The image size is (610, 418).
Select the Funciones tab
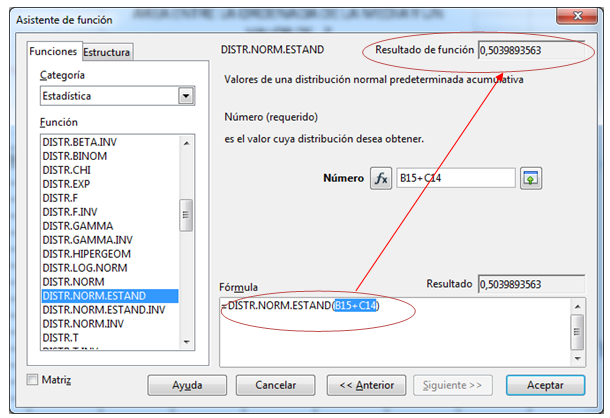point(53,52)
